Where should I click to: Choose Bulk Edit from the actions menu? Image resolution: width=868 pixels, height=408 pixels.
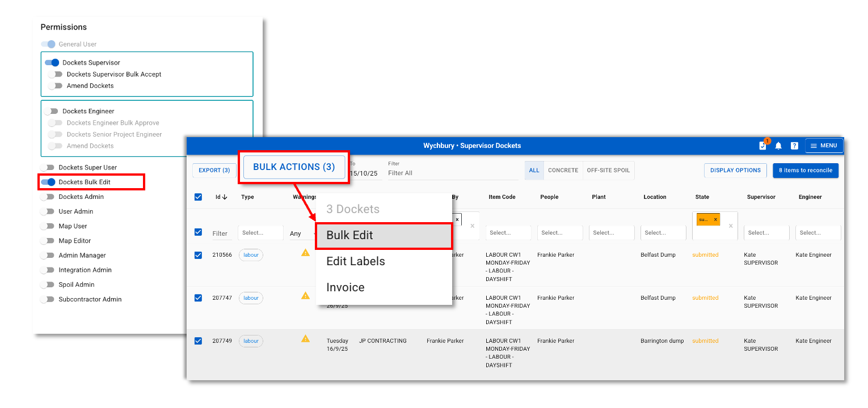[384, 235]
